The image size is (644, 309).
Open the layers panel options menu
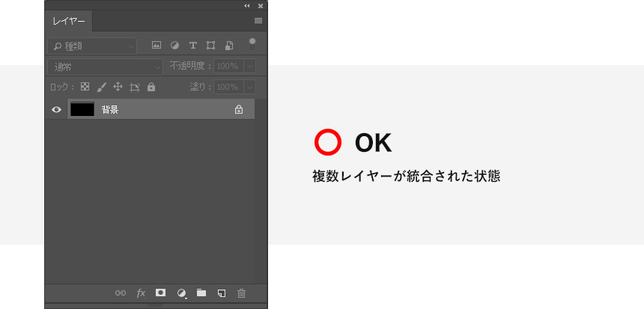coord(258,20)
